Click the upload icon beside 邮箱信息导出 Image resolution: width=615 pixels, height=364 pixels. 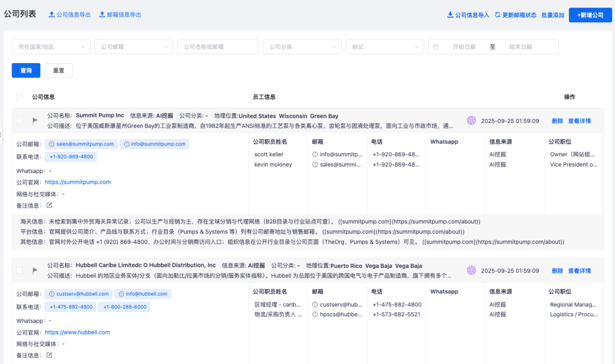coord(102,14)
